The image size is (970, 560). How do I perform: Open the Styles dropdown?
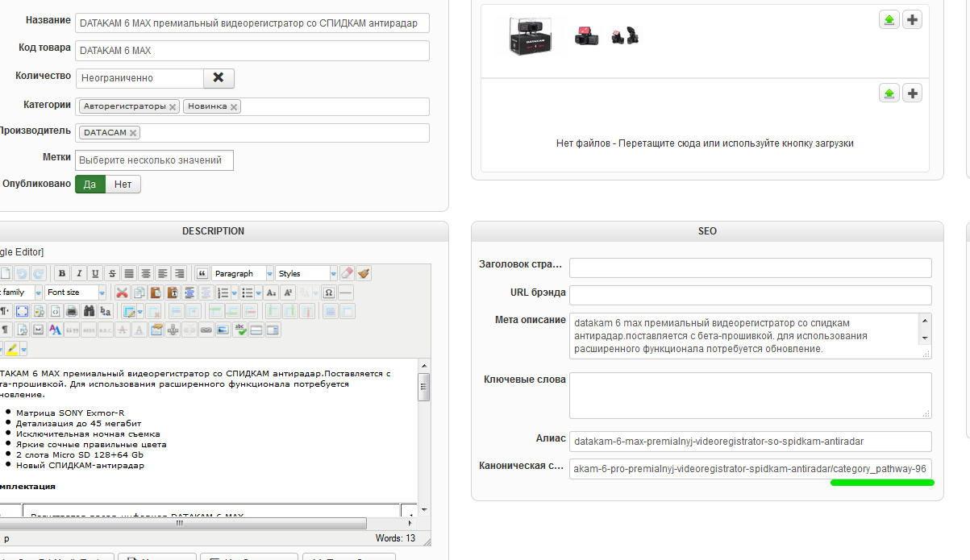[306, 273]
